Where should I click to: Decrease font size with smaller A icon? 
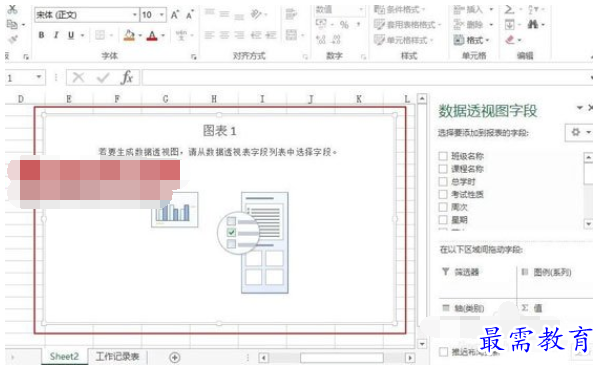[190, 15]
